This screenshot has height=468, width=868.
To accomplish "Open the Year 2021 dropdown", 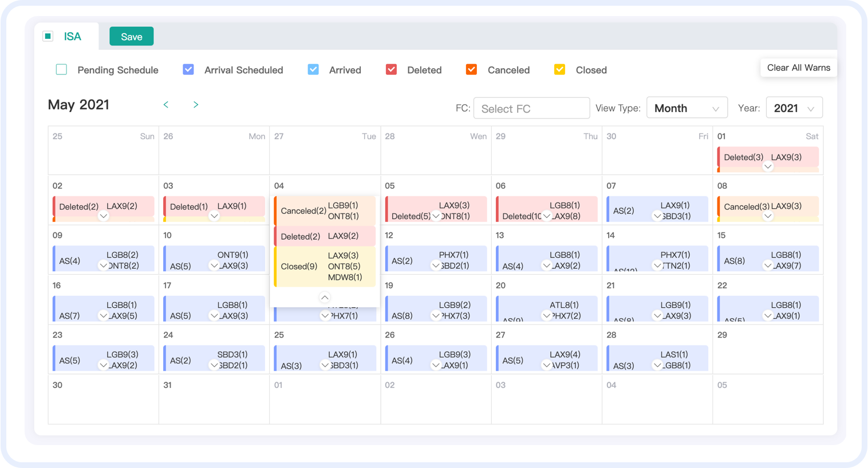I will pyautogui.click(x=794, y=108).
